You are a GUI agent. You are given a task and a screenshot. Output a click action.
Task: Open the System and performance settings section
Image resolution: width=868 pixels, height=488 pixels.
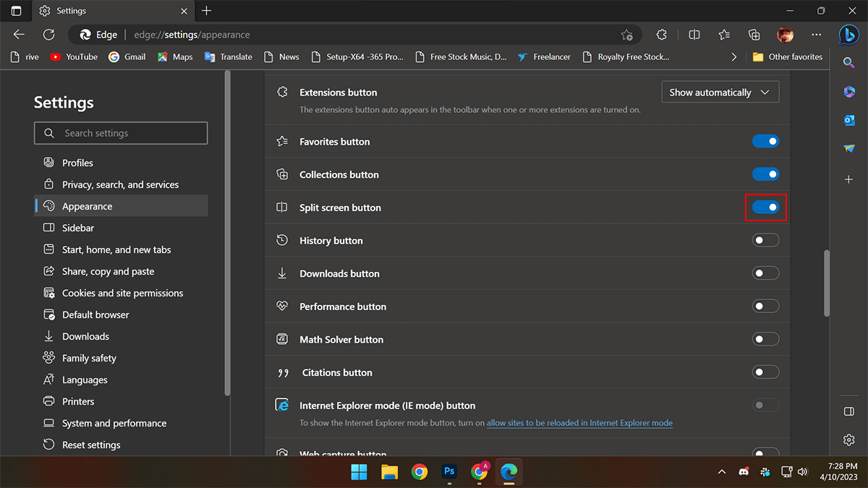[114, 423]
